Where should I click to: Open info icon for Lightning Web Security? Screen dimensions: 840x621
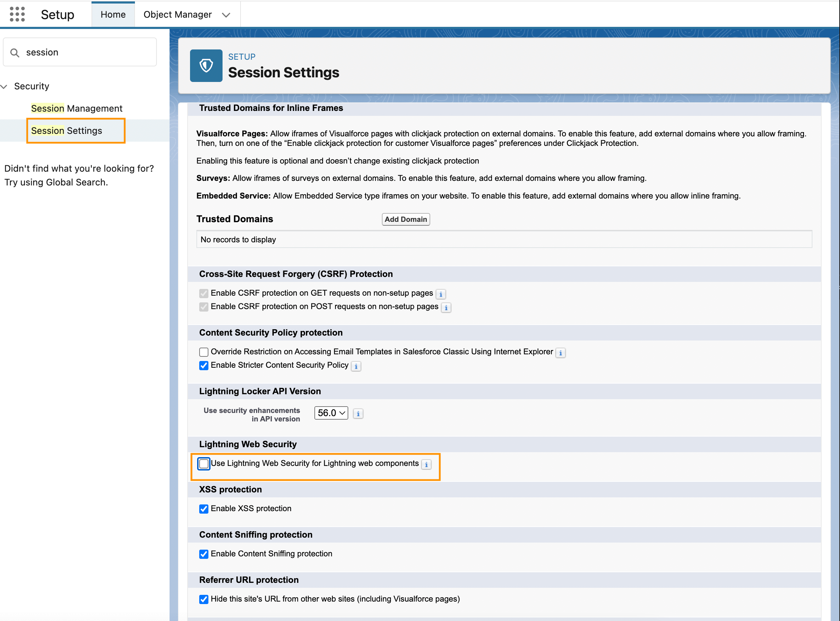[426, 464]
